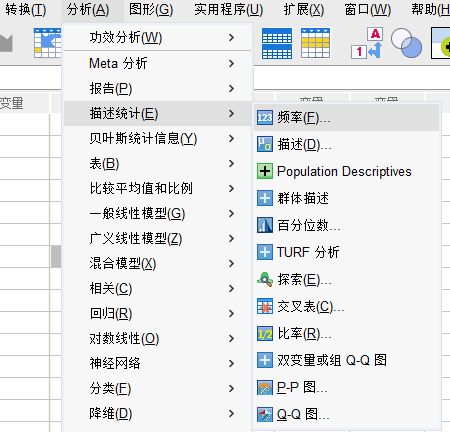Launch 交叉表(C) crosstabs
This screenshot has width=450, height=432.
[347, 307]
